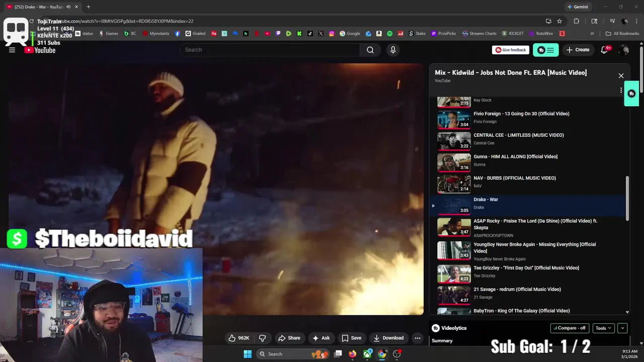Click the playlist panel scrollbar
The width and height of the screenshot is (644, 362).
627,198
